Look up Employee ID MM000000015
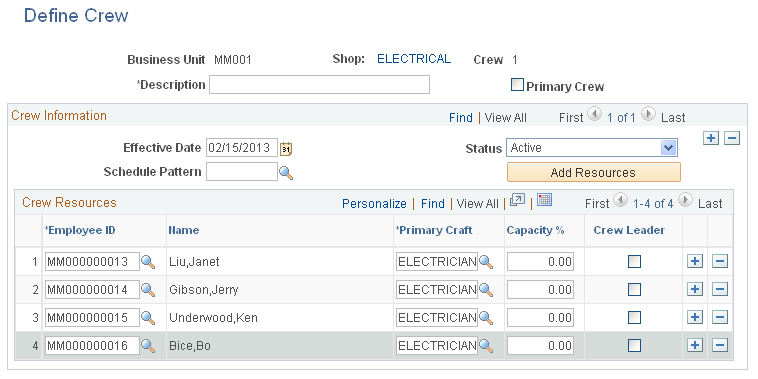The height and width of the screenshot is (379, 758). [x=148, y=318]
